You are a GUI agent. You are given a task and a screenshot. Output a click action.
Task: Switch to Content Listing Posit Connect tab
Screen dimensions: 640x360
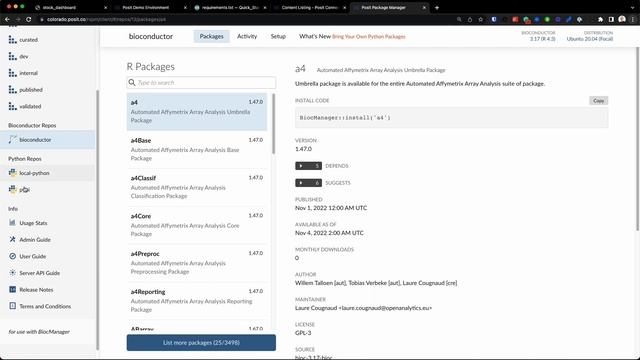pos(309,7)
